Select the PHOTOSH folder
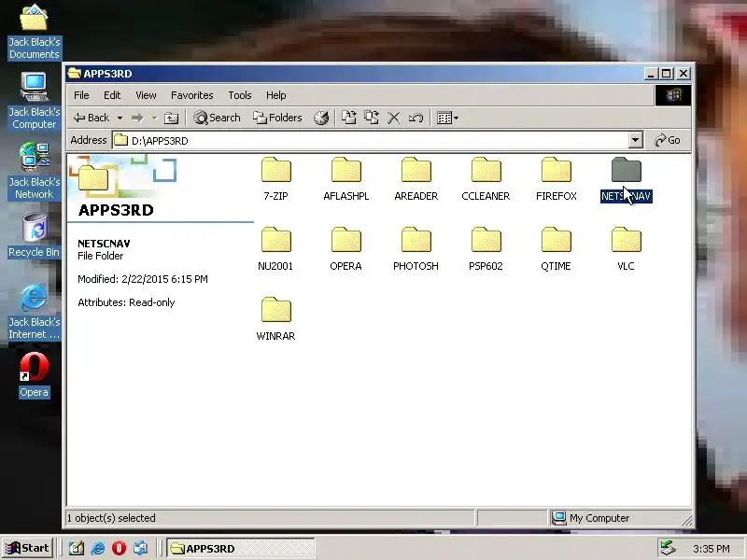The width and height of the screenshot is (747, 560). pyautogui.click(x=416, y=248)
